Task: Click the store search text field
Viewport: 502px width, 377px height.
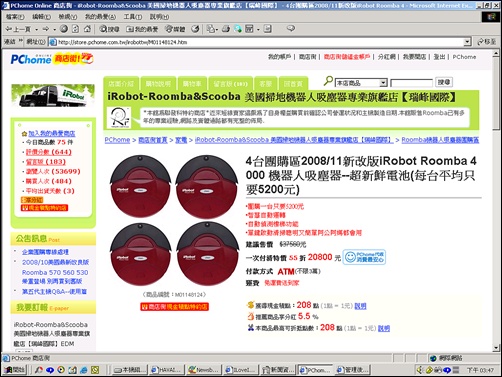Action: pos(411,83)
